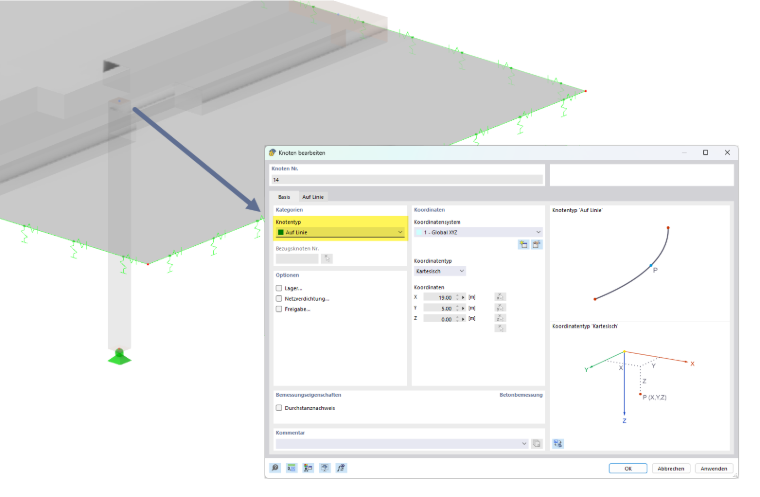Tick the Durchstanznachweis checkbox
The width and height of the screenshot is (760, 497).
(279, 408)
